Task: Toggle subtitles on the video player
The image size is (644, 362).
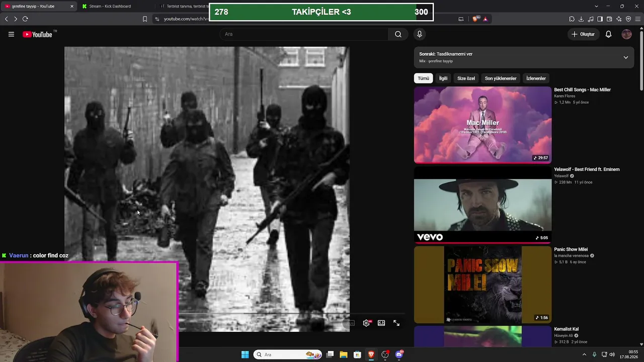Action: (x=351, y=323)
